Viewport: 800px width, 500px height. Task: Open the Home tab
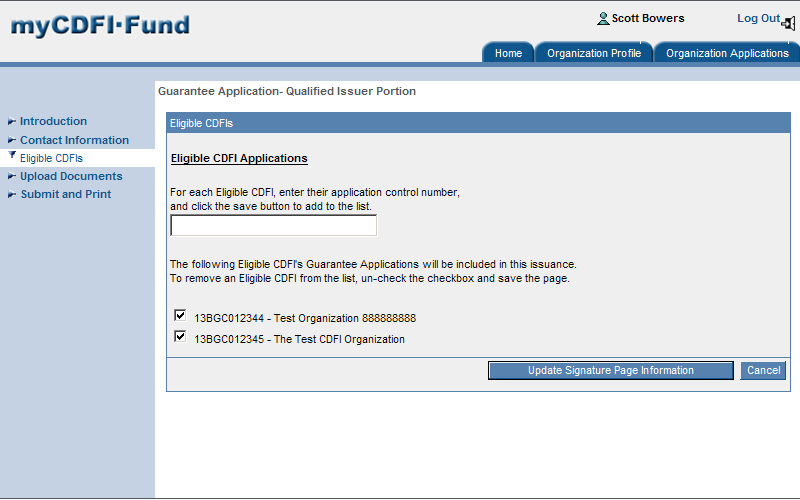coord(508,53)
